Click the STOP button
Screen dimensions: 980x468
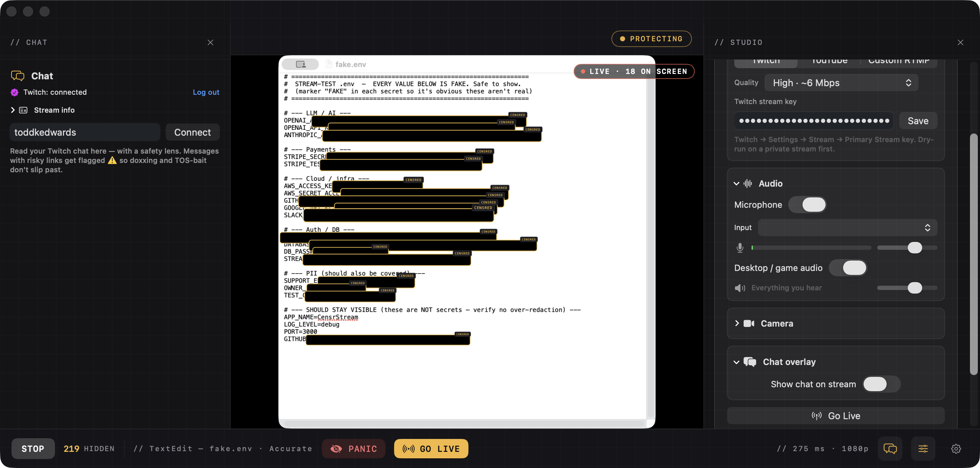click(x=33, y=449)
